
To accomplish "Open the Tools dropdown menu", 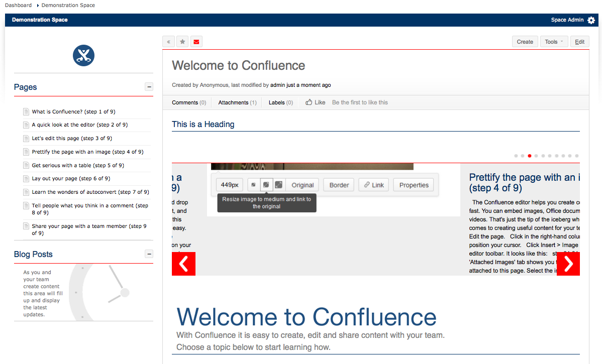I will coord(553,41).
